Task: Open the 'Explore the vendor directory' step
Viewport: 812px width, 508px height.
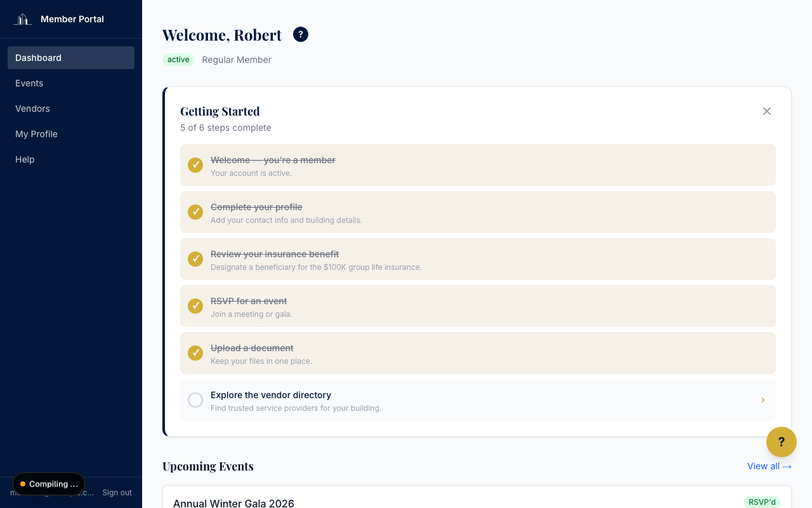Action: click(478, 400)
